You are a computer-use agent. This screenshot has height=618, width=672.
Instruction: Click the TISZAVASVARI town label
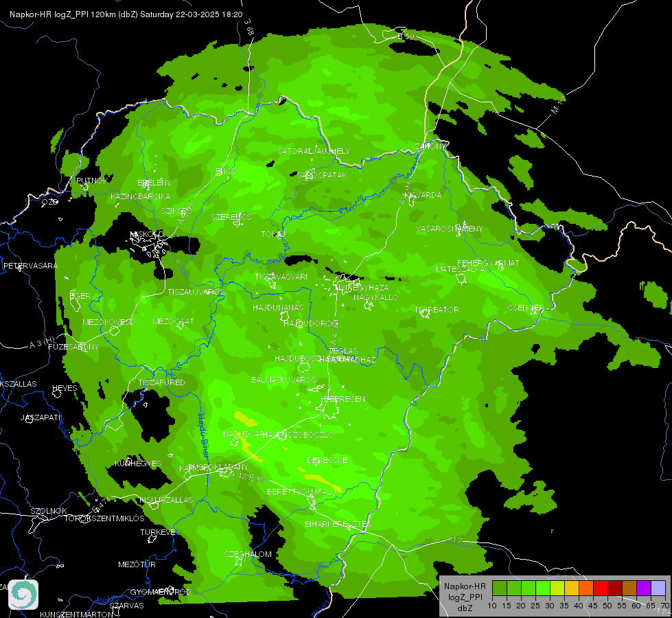click(281, 277)
